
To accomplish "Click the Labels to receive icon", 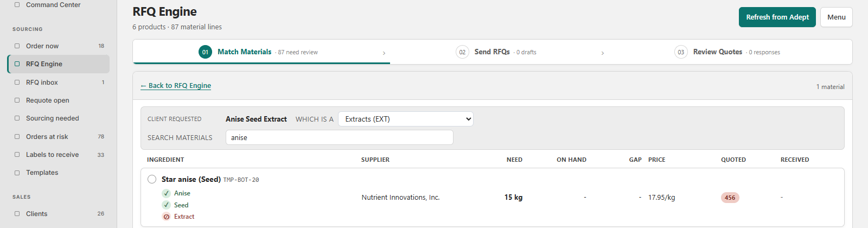I will point(17,155).
